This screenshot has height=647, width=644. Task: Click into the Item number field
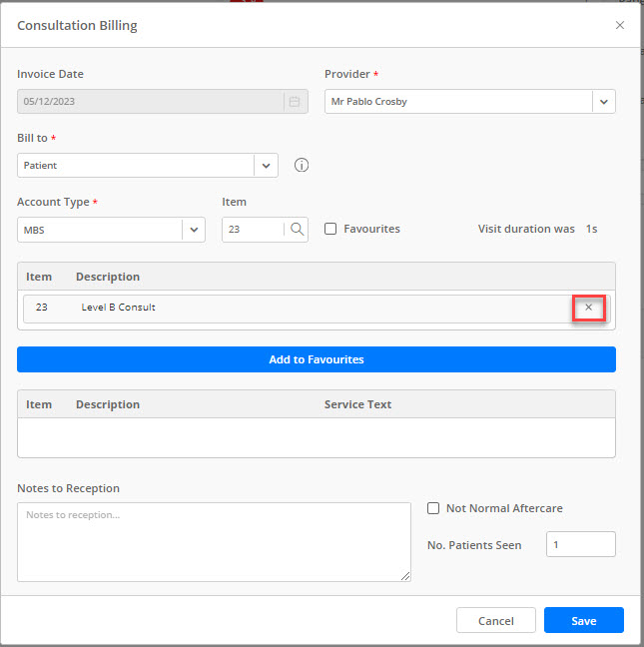click(253, 230)
